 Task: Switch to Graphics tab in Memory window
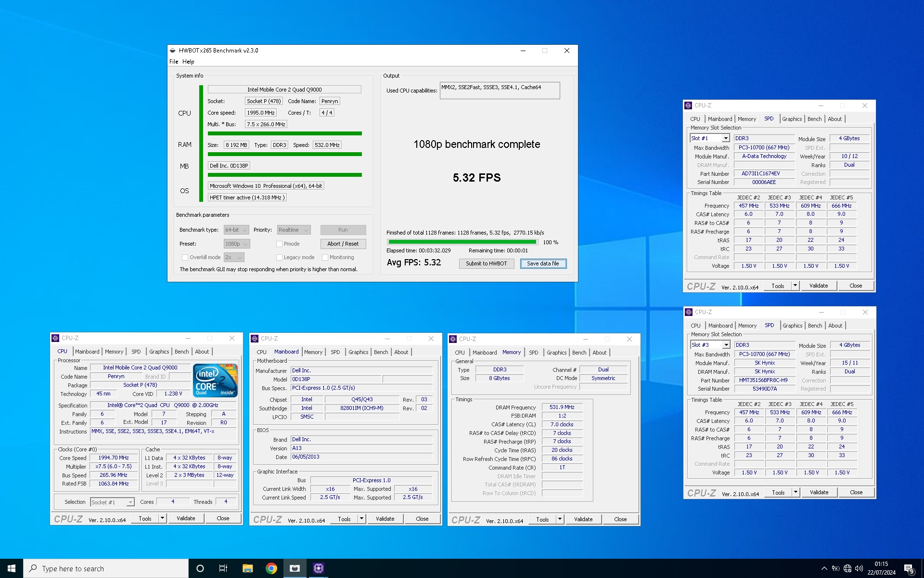tap(556, 353)
